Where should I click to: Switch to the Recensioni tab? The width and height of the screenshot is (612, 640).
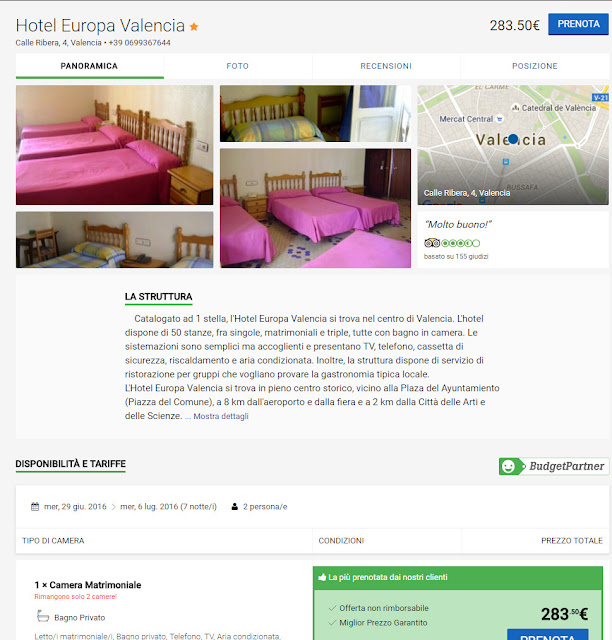click(386, 66)
